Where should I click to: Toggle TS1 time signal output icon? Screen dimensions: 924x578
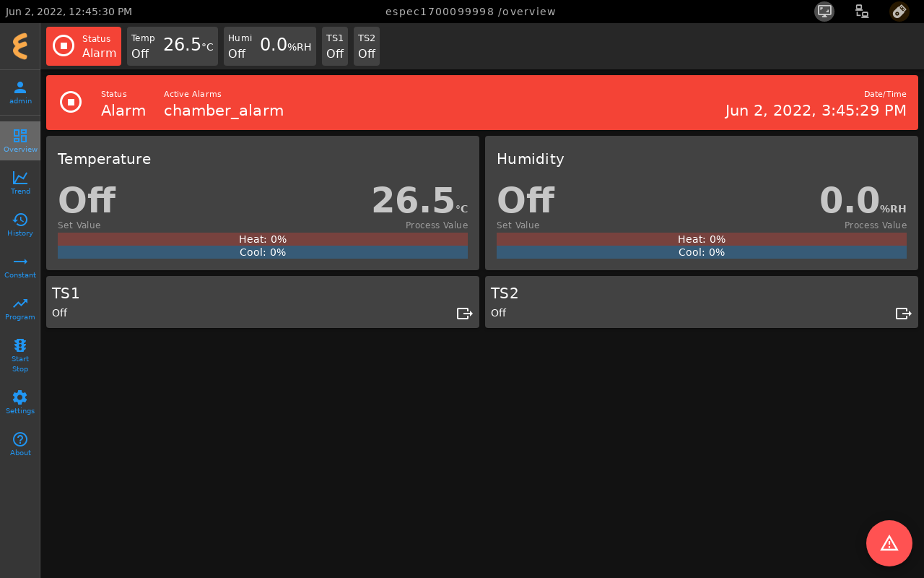tap(465, 314)
